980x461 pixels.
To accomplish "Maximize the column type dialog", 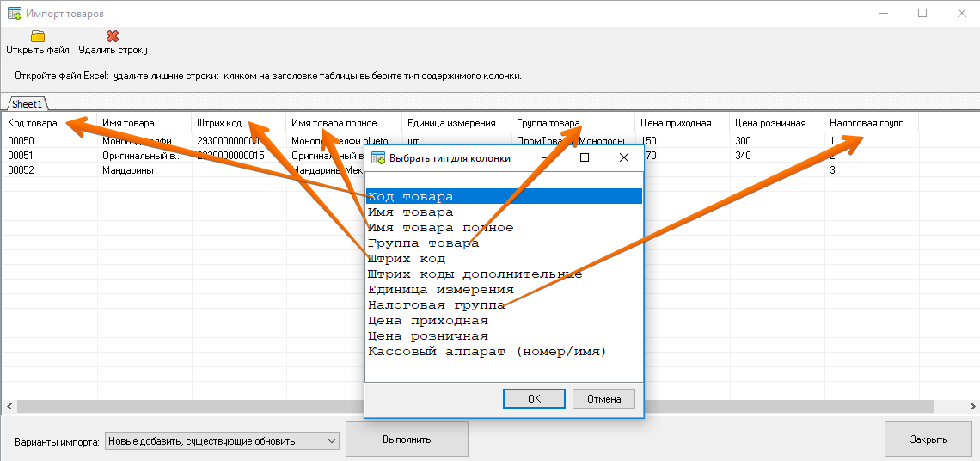I will pos(585,157).
